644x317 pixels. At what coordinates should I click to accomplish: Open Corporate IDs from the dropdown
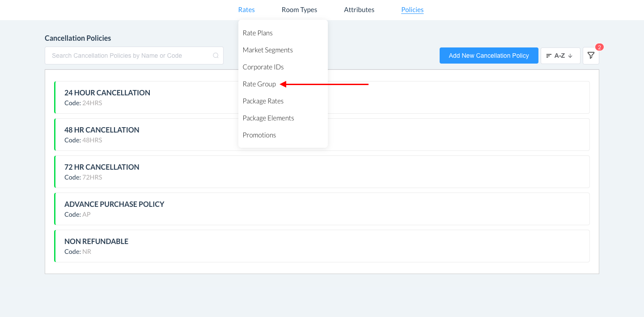tap(263, 67)
